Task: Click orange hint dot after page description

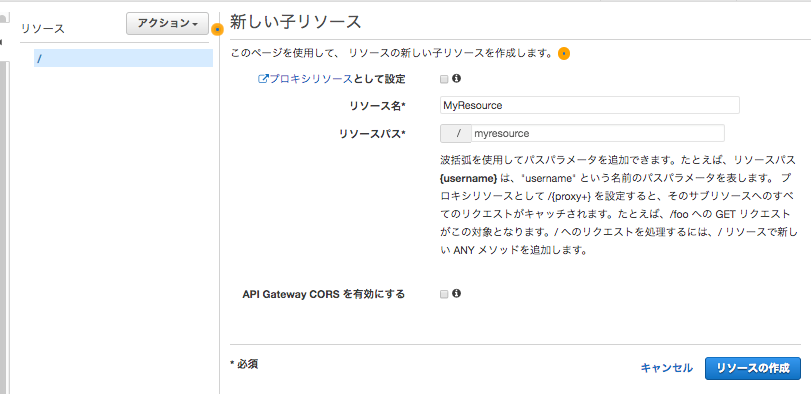Action: (564, 54)
